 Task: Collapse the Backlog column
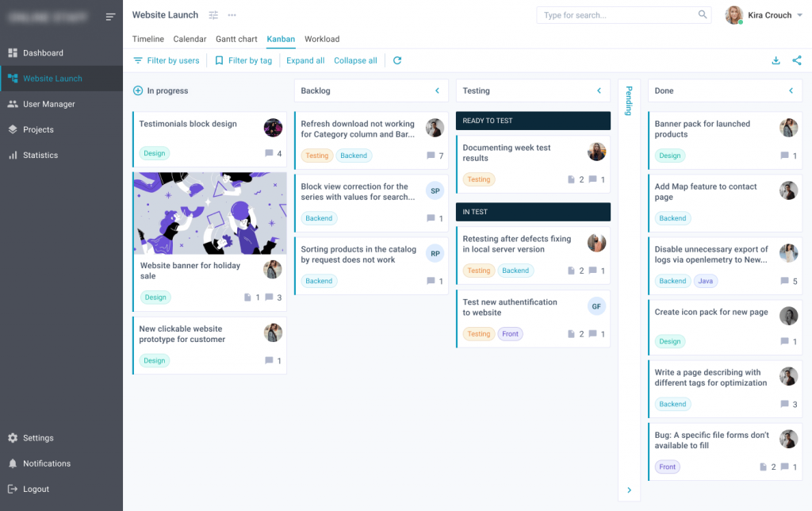pyautogui.click(x=437, y=90)
